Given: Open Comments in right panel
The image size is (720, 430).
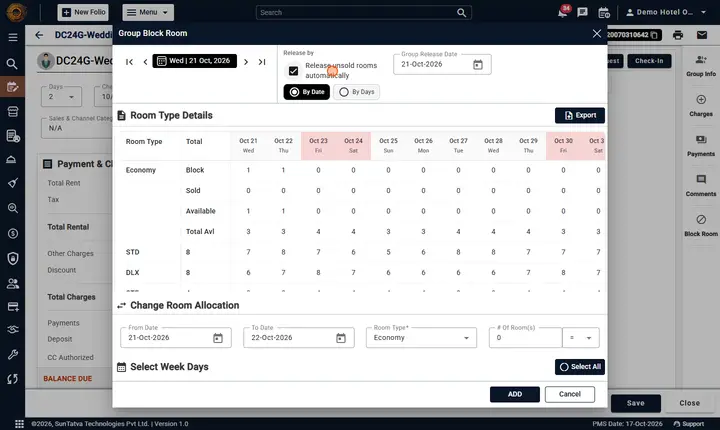Looking at the screenshot, I should pyautogui.click(x=701, y=186).
